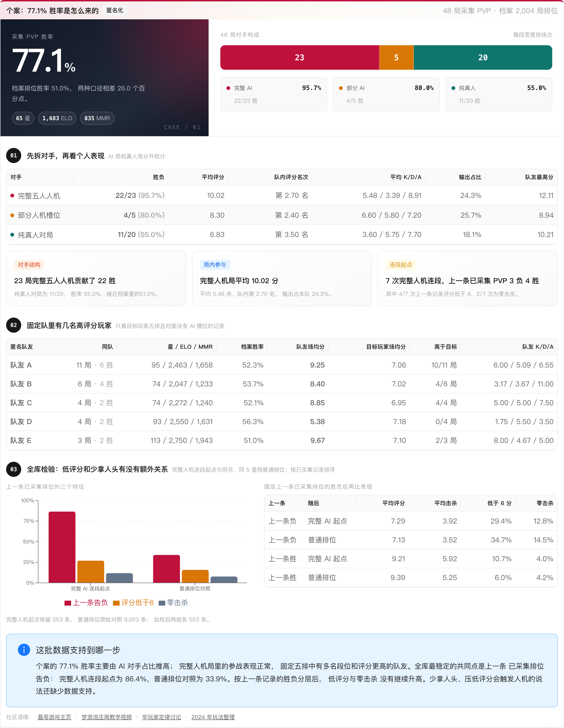The width and height of the screenshot is (564, 728).
Task: Toggle the 上一条告负 legend item
Action: point(86,603)
